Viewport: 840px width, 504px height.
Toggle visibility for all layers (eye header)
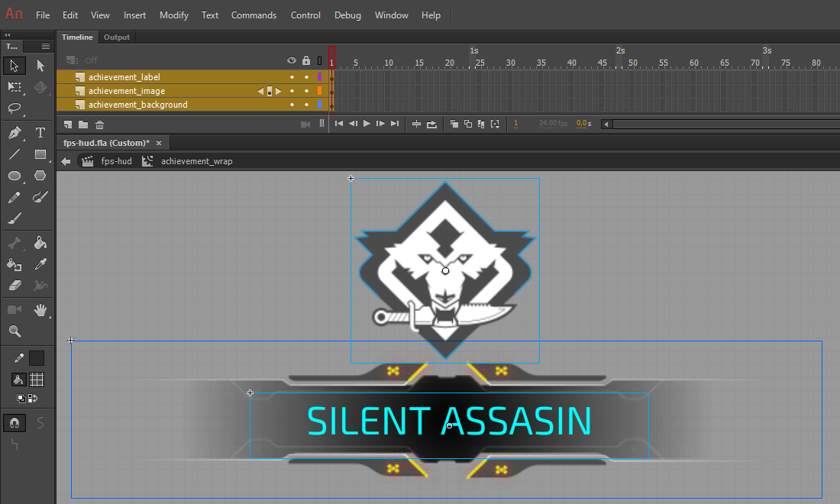click(x=292, y=60)
